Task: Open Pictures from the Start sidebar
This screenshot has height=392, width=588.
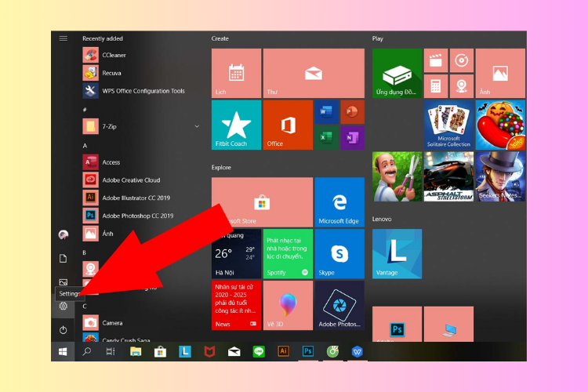Action: [x=63, y=282]
